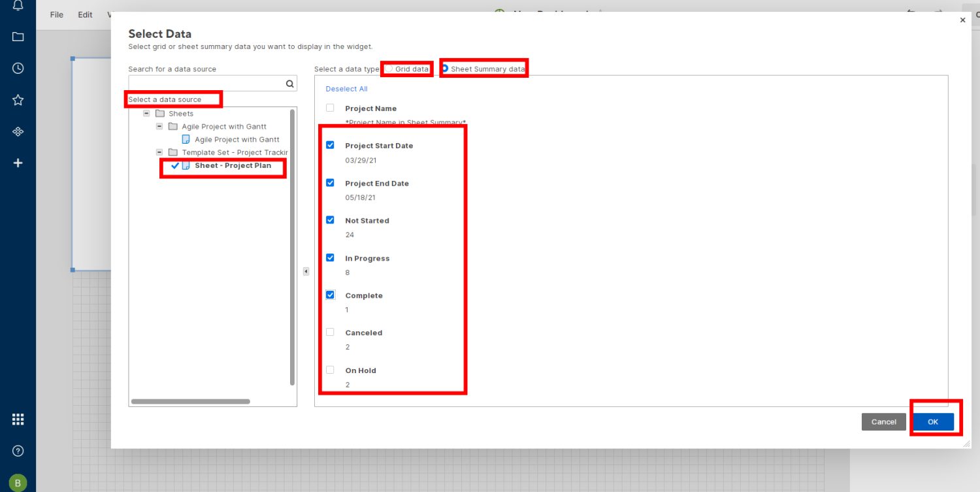Click the Project End Date value 05/18/21

(x=360, y=197)
